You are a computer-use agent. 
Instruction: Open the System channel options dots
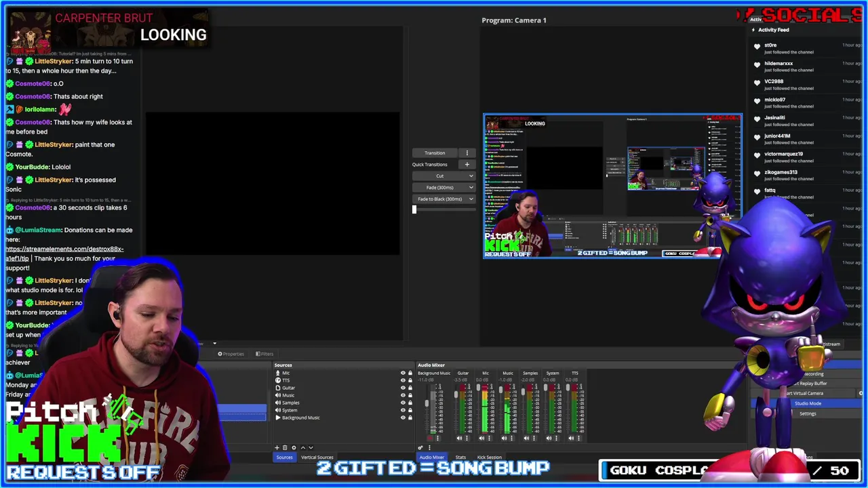556,439
